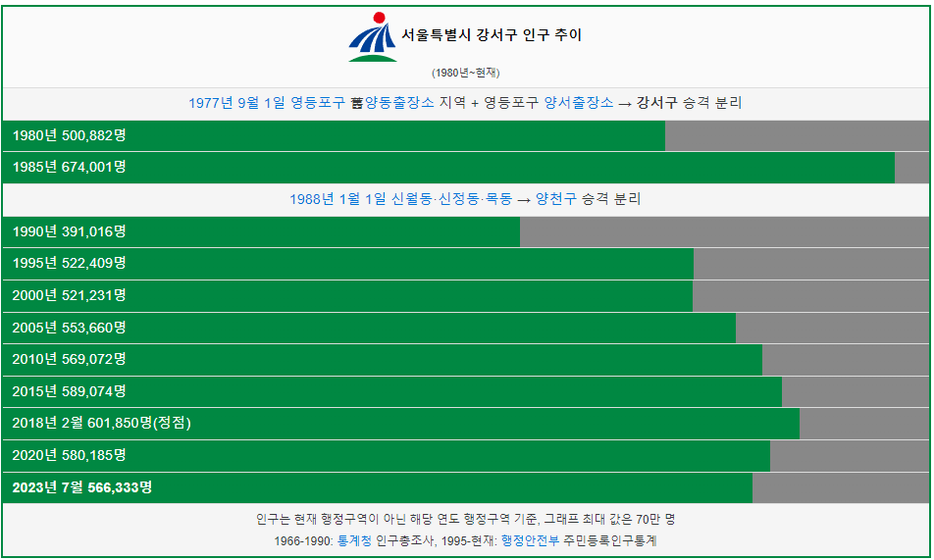
Task: Select the 2015년 589,074명 label
Action: (x=69, y=391)
